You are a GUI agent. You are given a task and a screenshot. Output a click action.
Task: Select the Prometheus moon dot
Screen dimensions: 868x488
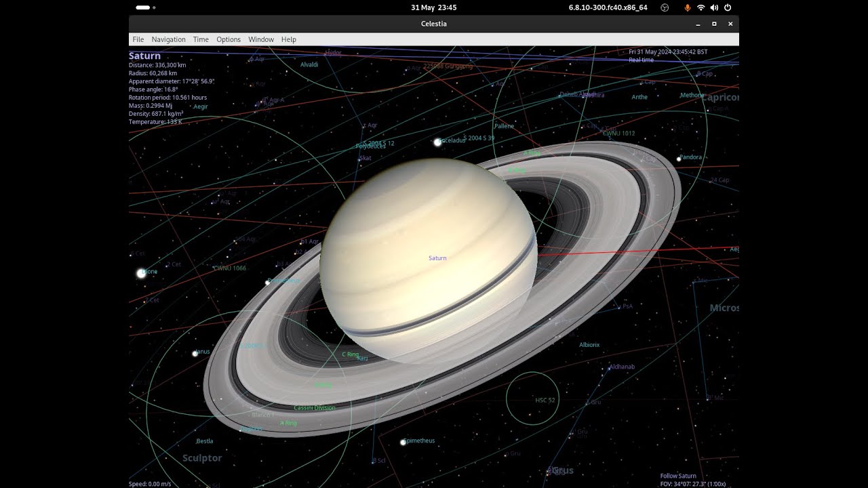coord(267,282)
